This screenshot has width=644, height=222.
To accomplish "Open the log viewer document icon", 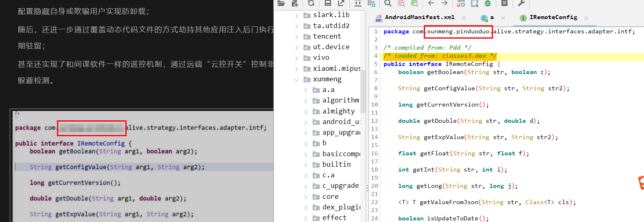I will pos(504,3).
